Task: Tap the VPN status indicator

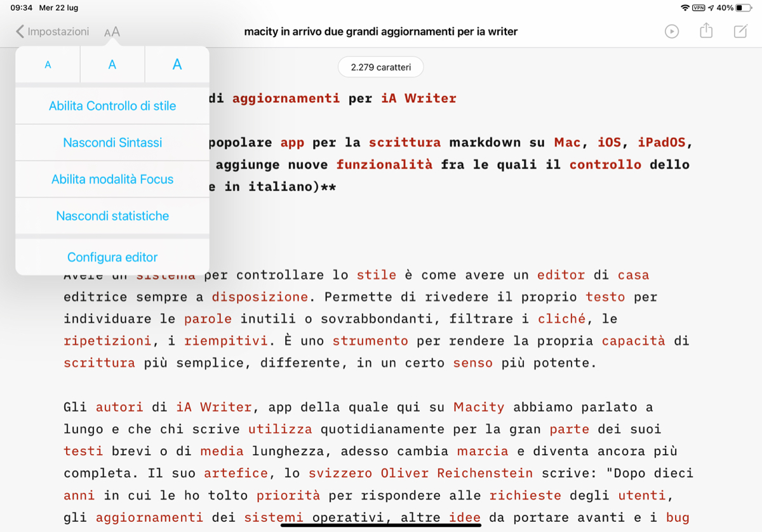Action: tap(698, 8)
